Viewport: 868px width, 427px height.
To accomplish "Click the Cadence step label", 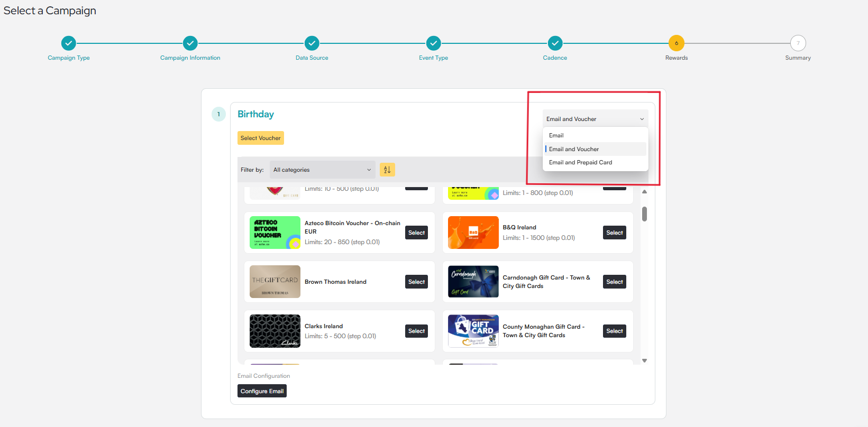I will click(x=555, y=58).
